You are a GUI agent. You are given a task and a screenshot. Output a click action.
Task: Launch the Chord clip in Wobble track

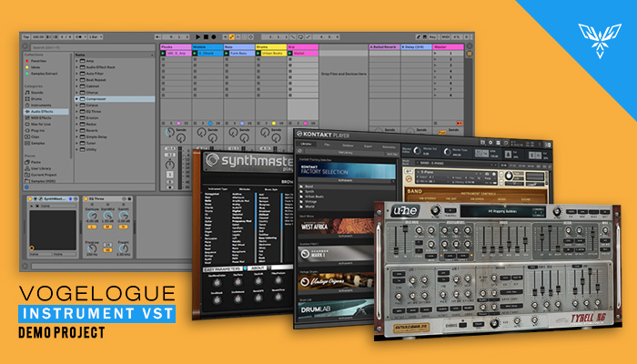195,53
